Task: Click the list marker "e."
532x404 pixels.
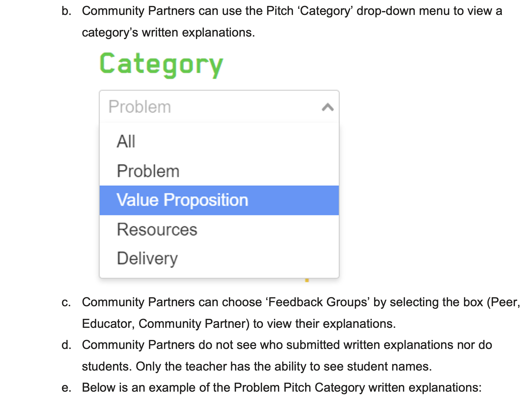Action: [66, 388]
